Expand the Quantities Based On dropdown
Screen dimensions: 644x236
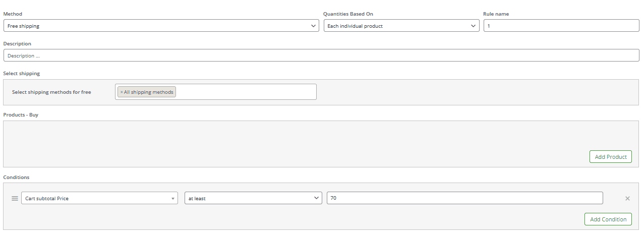(x=401, y=26)
